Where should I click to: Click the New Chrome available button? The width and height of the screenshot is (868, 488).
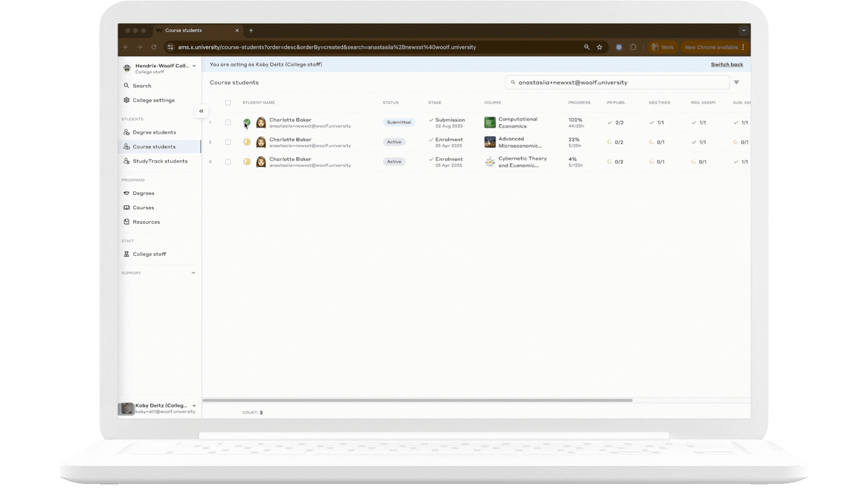pos(711,47)
